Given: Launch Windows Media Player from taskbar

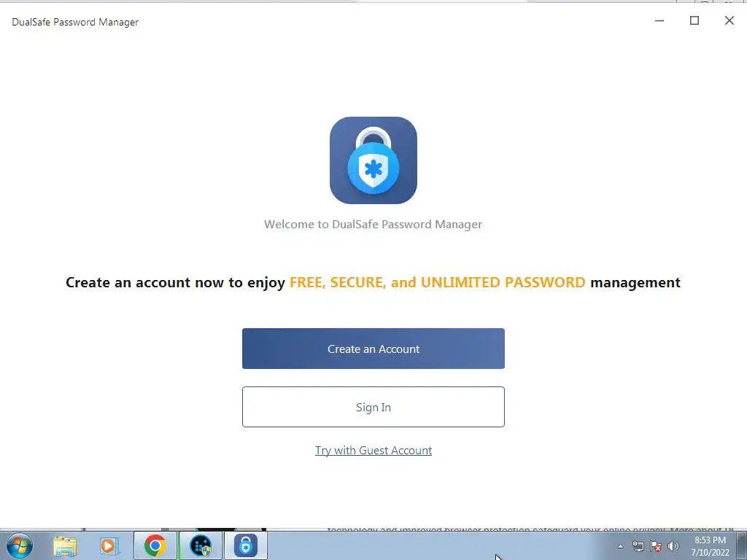Looking at the screenshot, I should pos(109,545).
